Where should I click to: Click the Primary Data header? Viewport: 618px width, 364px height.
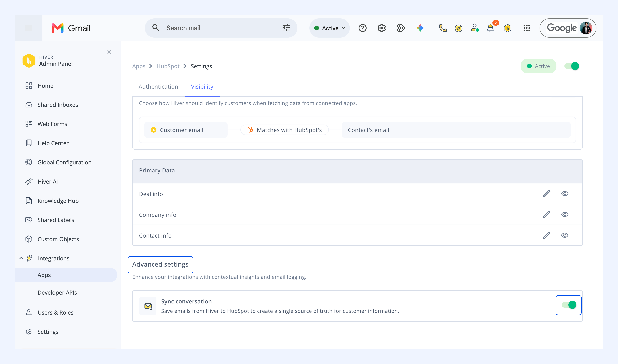357,171
